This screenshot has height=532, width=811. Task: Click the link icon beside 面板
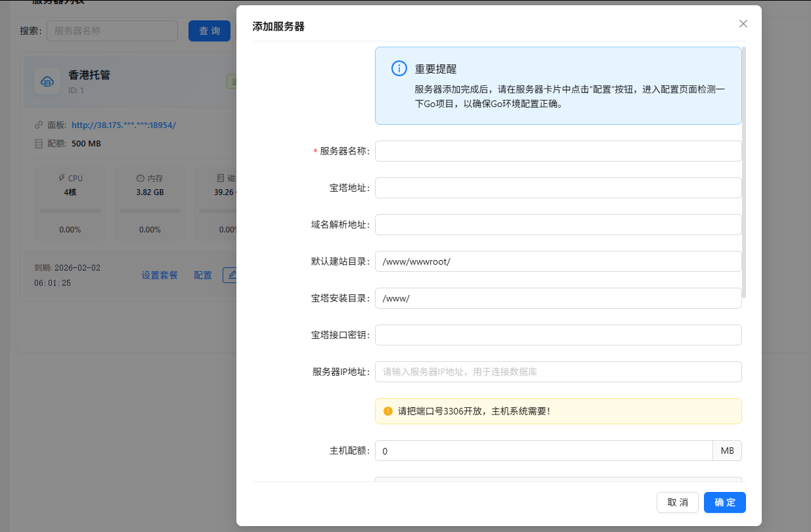point(39,124)
